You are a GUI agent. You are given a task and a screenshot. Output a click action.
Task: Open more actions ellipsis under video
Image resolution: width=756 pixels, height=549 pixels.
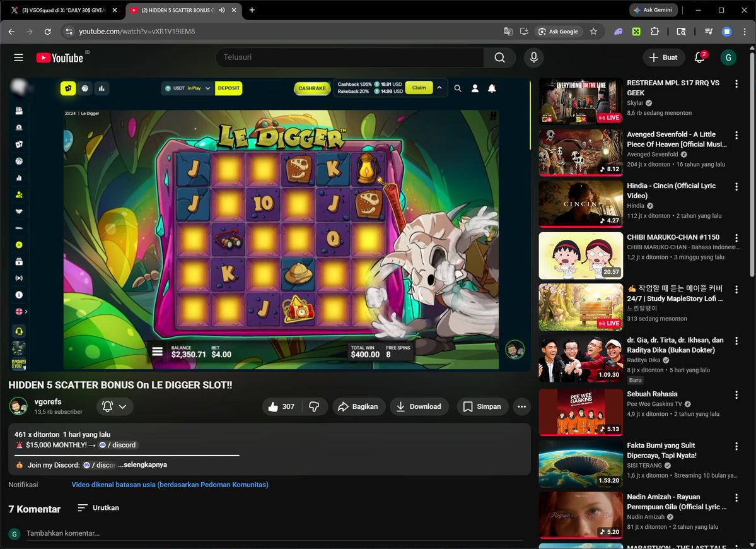click(x=521, y=406)
